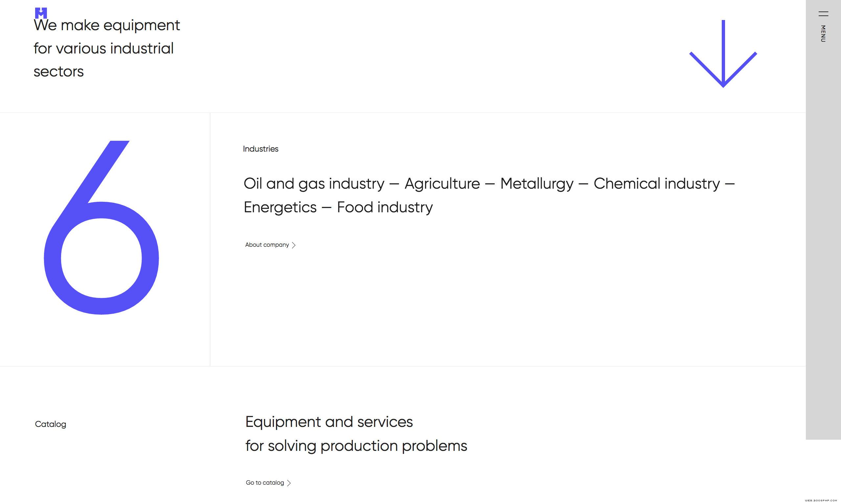Screen dimensions: 841x504
Task: Click the Energetics industry item
Action: (x=280, y=207)
